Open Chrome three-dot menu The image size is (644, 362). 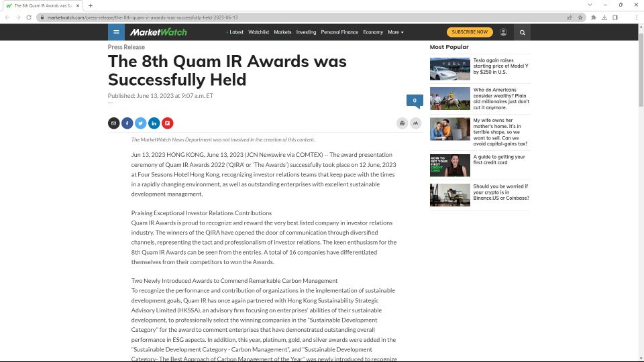637,17
